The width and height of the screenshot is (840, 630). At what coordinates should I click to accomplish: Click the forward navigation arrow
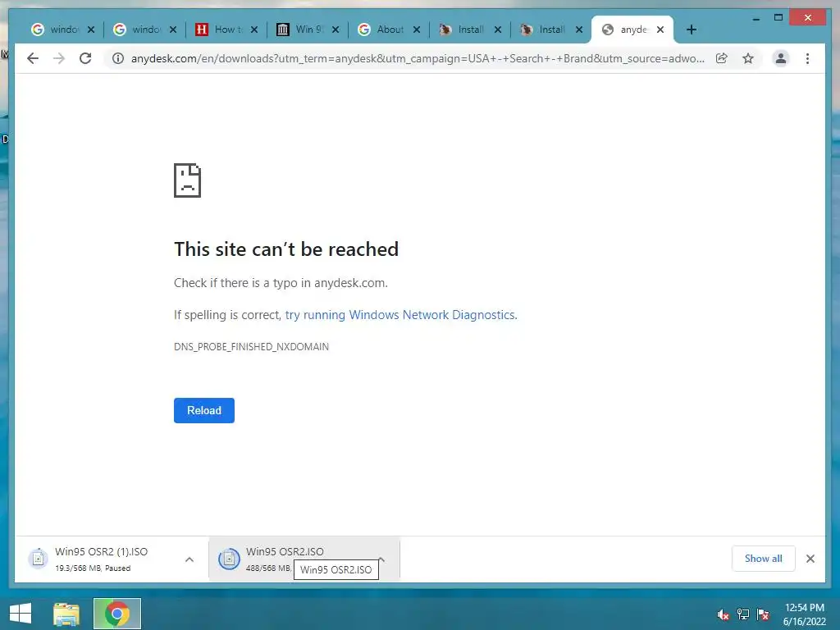59,58
